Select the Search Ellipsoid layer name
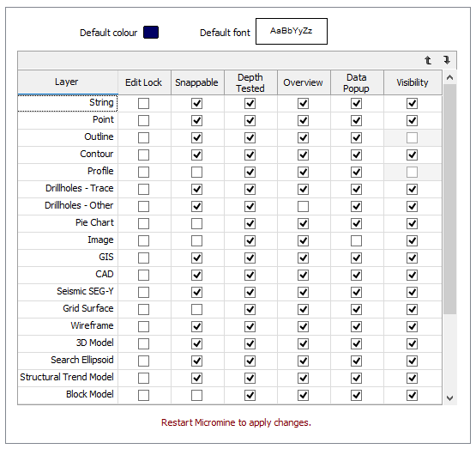Screen dimensions: 476x449 point(68,361)
